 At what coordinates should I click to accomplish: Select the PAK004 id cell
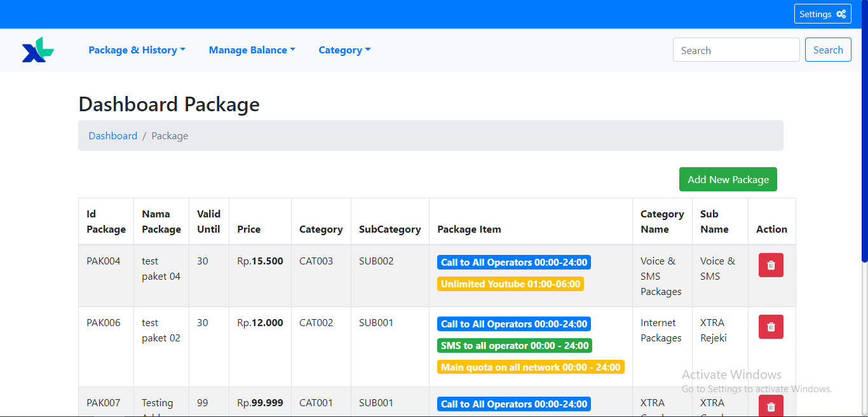(106, 276)
